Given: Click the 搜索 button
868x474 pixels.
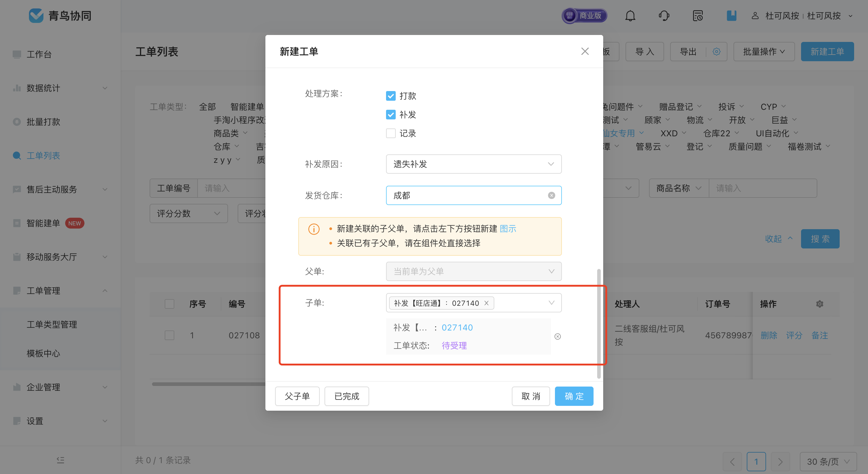Looking at the screenshot, I should click(x=820, y=239).
